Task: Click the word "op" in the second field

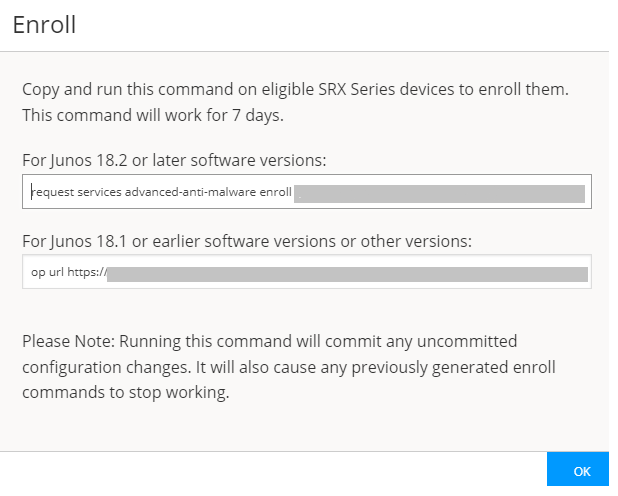Action: click(38, 273)
